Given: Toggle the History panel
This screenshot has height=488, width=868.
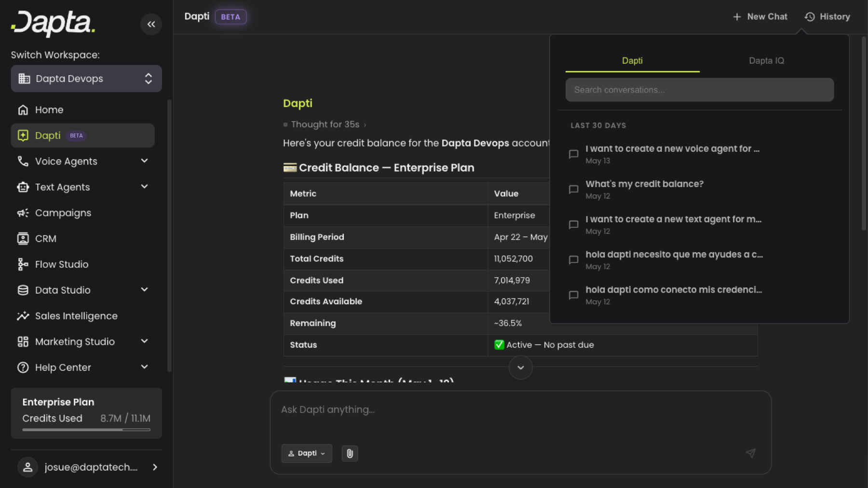Looking at the screenshot, I should (827, 17).
